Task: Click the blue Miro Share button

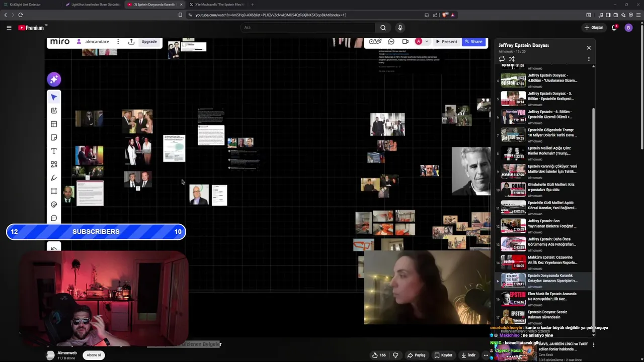Action: (x=473, y=42)
